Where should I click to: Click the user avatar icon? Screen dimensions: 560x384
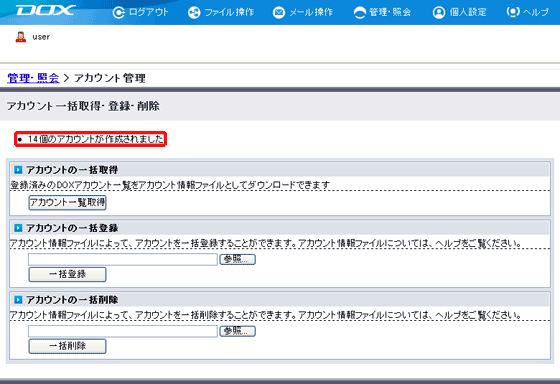coord(21,37)
